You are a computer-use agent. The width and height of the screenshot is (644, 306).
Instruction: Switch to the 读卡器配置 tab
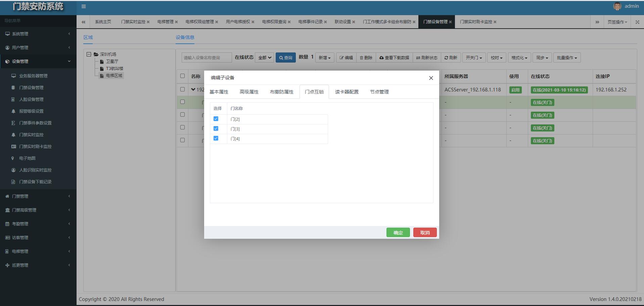347,92
